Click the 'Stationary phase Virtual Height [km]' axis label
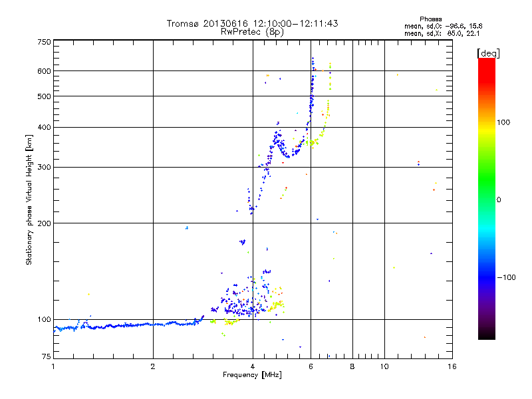 coord(29,200)
